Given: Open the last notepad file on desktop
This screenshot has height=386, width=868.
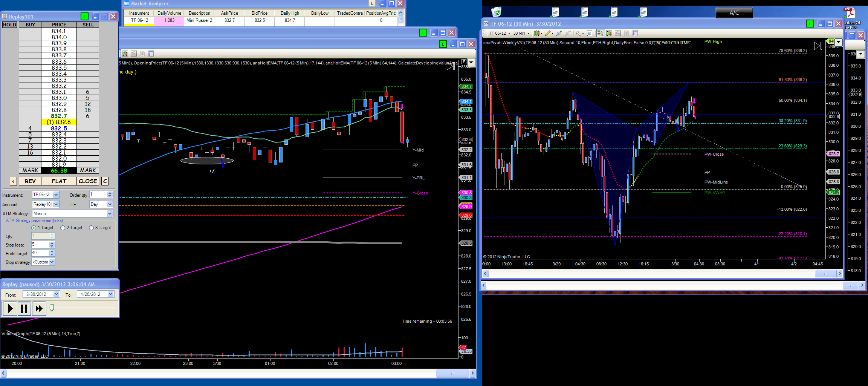Looking at the screenshot, I should pyautogui.click(x=643, y=12).
